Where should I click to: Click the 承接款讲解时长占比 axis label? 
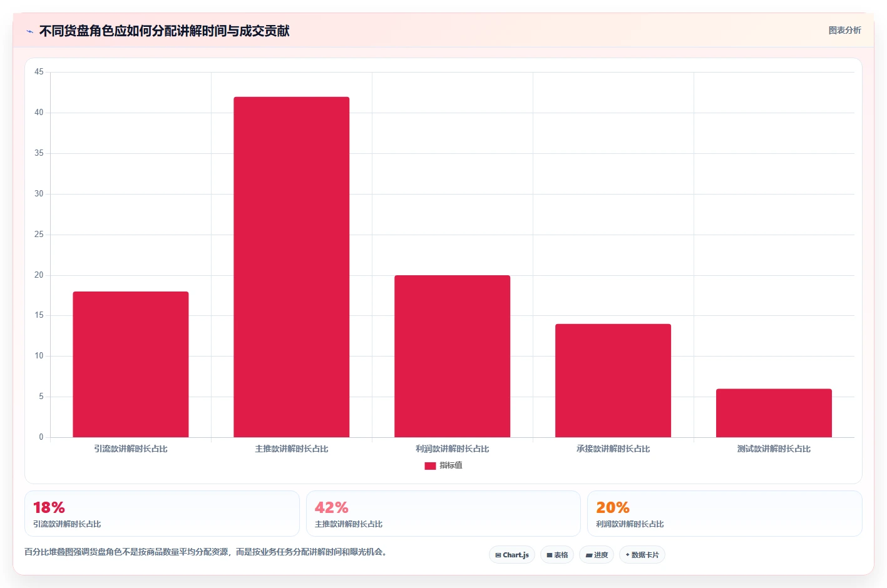[613, 449]
